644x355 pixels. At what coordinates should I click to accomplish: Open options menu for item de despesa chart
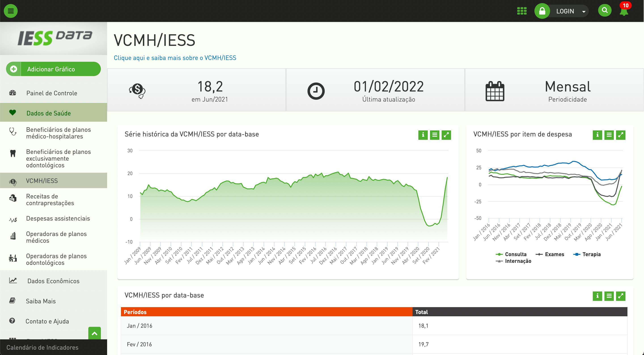(x=609, y=135)
